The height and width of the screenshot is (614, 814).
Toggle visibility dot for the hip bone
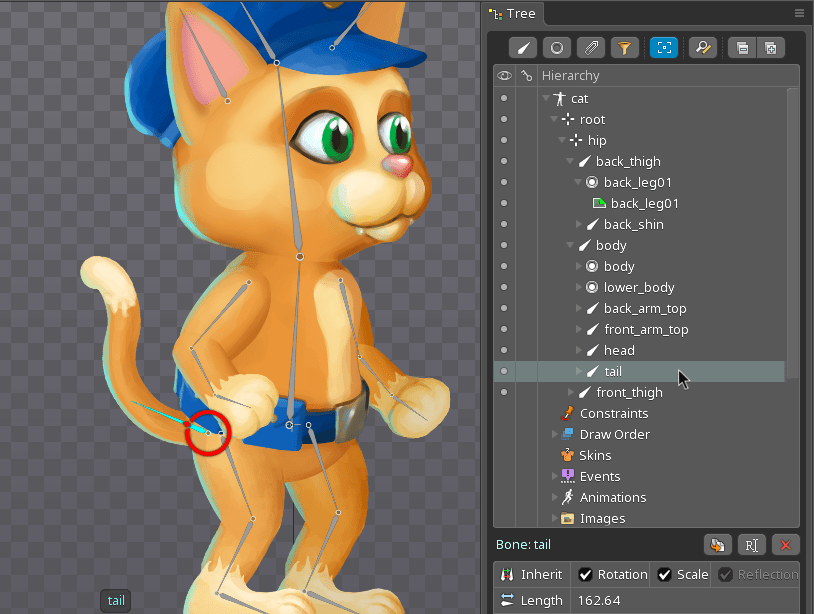click(x=504, y=141)
